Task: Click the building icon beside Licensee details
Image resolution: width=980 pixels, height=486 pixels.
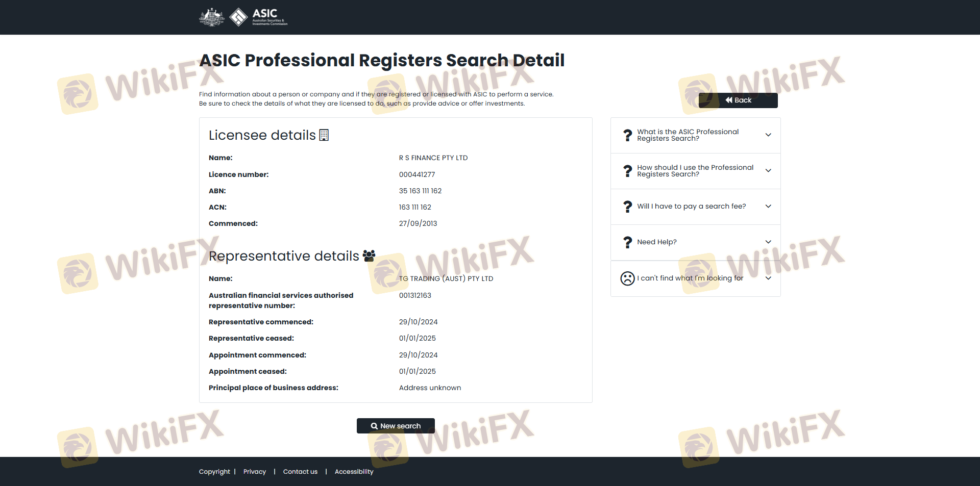Action: (x=324, y=135)
